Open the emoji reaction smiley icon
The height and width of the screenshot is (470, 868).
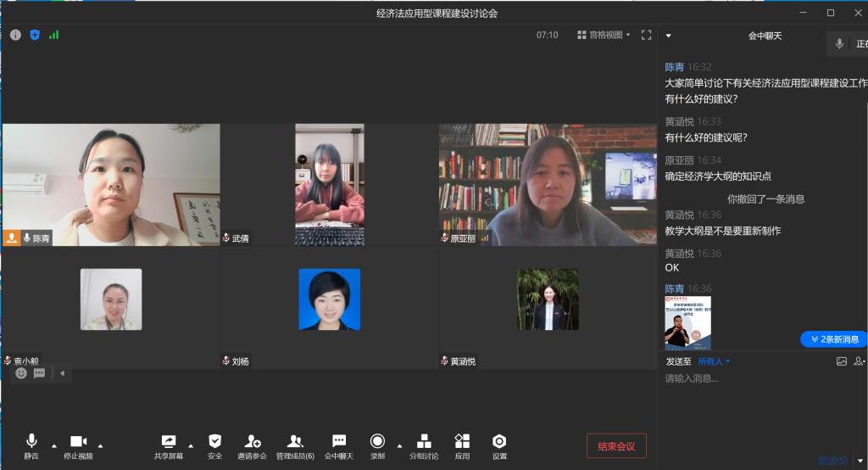[21, 373]
